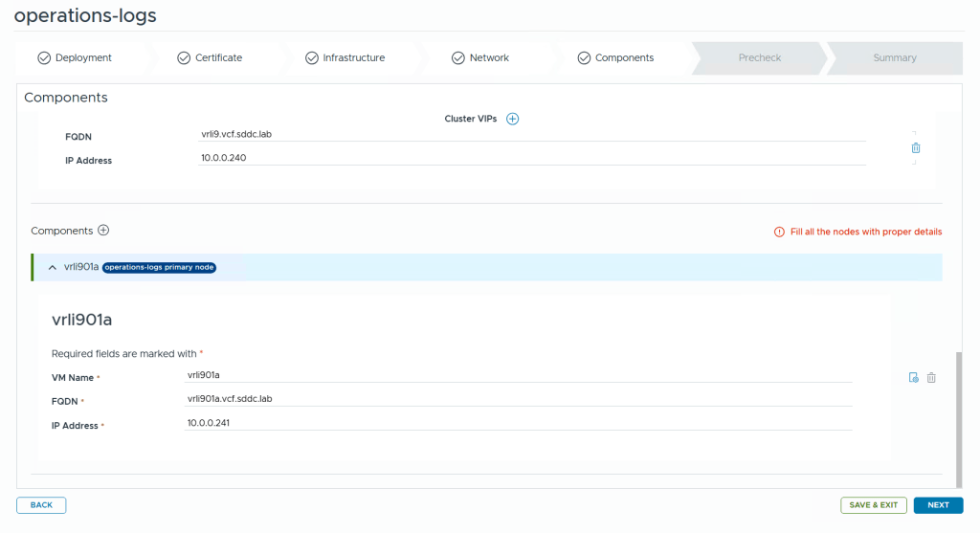The width and height of the screenshot is (980, 533).
Task: Switch to the Infrastructure wizard step
Action: coord(353,57)
